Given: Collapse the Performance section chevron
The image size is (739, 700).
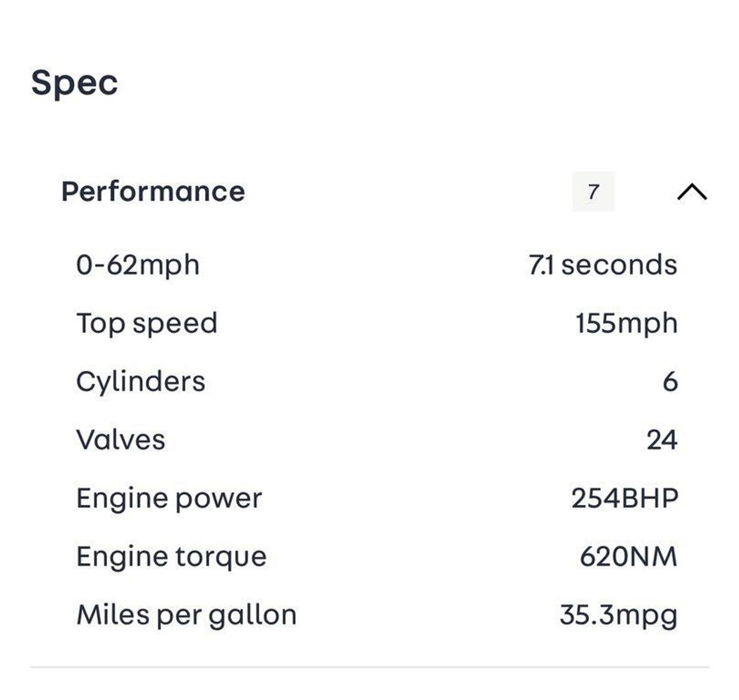Looking at the screenshot, I should coord(692,192).
